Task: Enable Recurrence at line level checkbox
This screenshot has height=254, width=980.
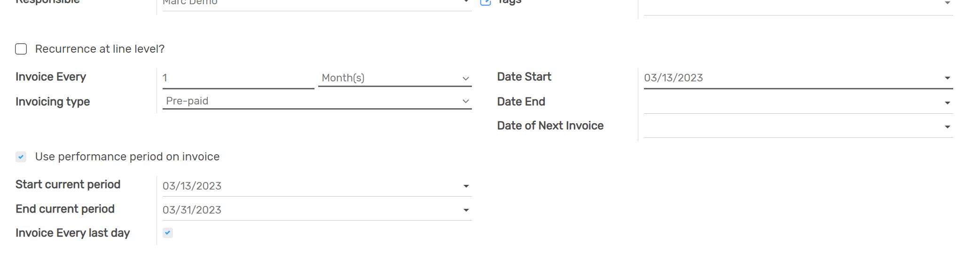Action: point(21,49)
